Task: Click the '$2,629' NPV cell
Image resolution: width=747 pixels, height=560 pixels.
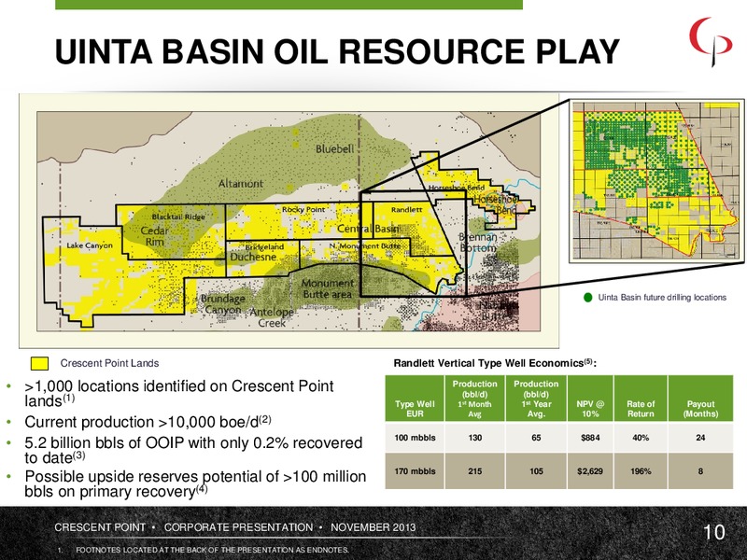Action: [590, 471]
